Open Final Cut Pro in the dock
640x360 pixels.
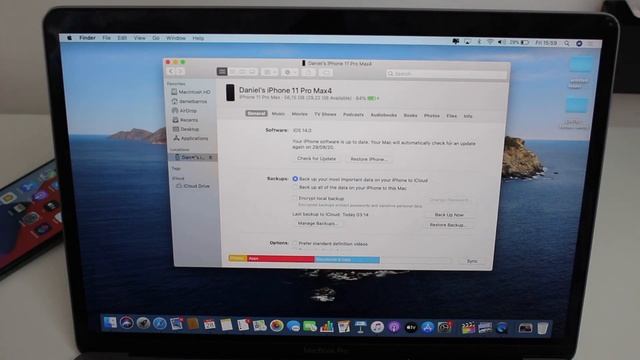(x=468, y=328)
